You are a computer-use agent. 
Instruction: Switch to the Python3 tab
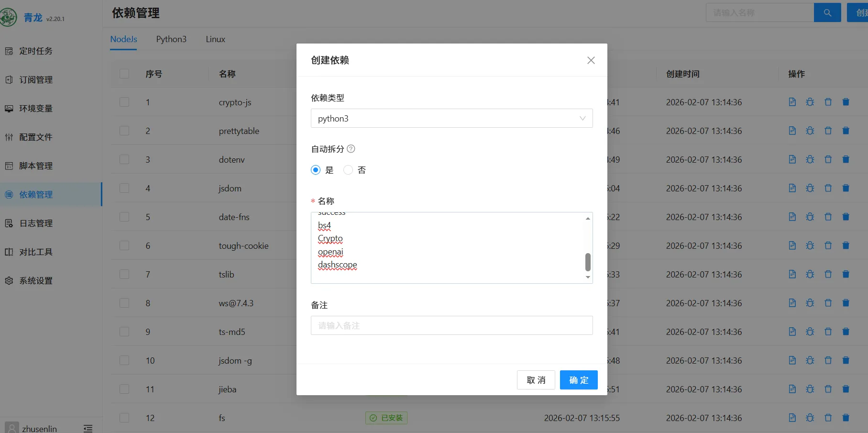pos(171,39)
